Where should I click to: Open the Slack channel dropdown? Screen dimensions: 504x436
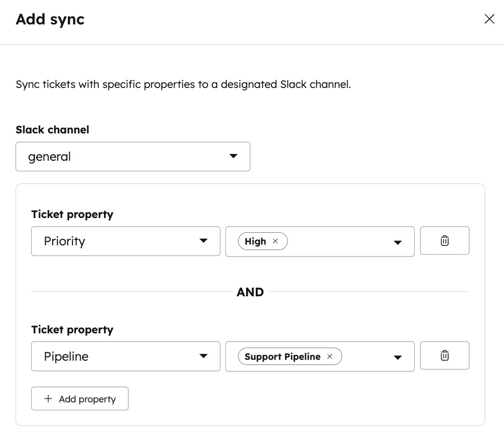[x=133, y=156]
